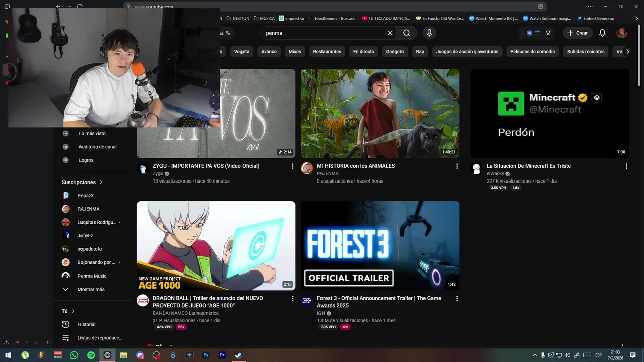The width and height of the screenshot is (644, 362).
Task: Click elWacky channel avatar
Action: 476,168
